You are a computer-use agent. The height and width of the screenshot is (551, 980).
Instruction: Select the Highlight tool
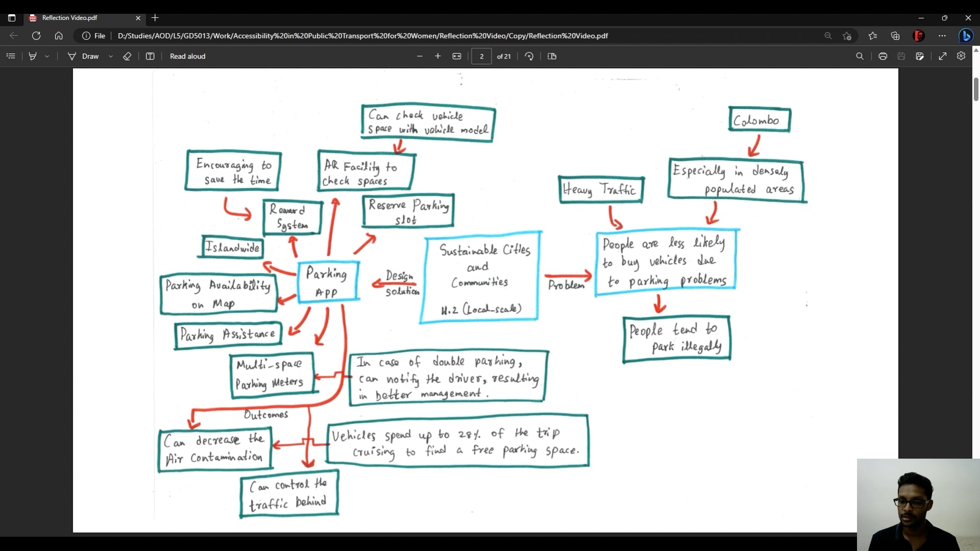tap(33, 56)
